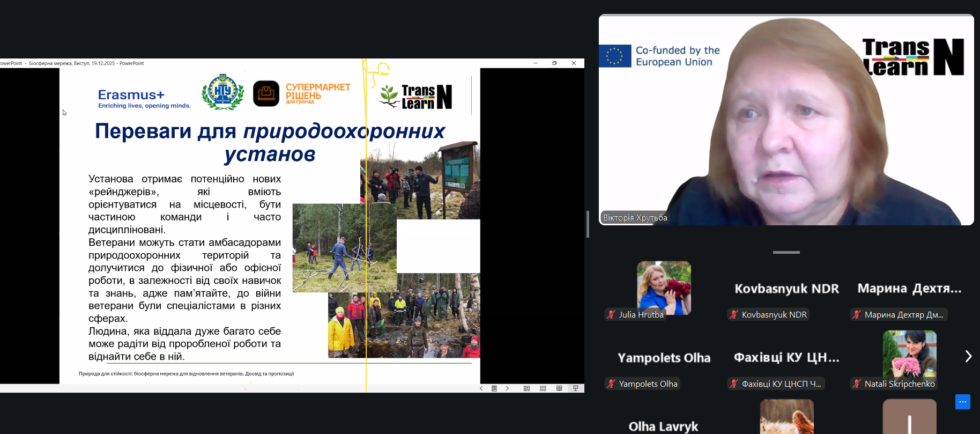Click muted mic icon for Kovbasnyuk NDR
This screenshot has height=434, width=980.
click(x=734, y=315)
